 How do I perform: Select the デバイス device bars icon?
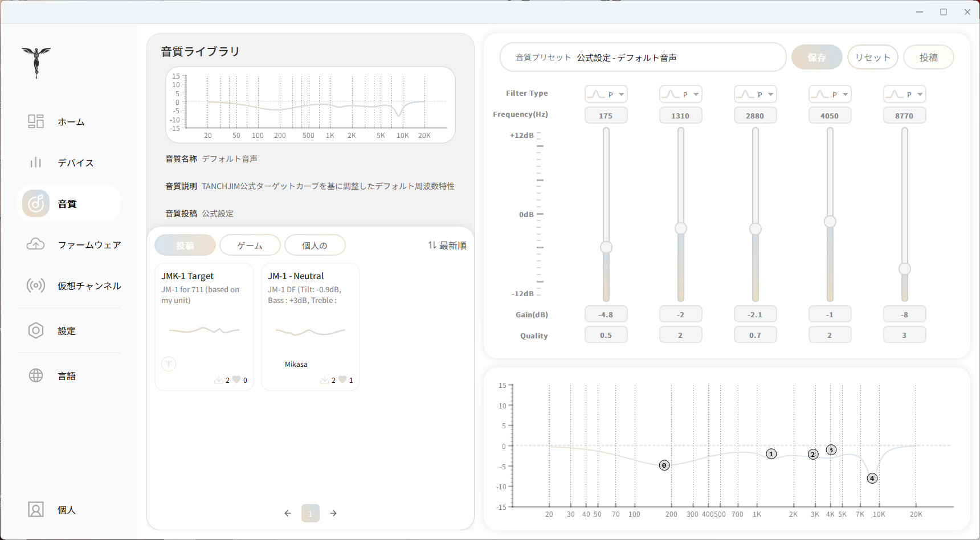pos(36,162)
